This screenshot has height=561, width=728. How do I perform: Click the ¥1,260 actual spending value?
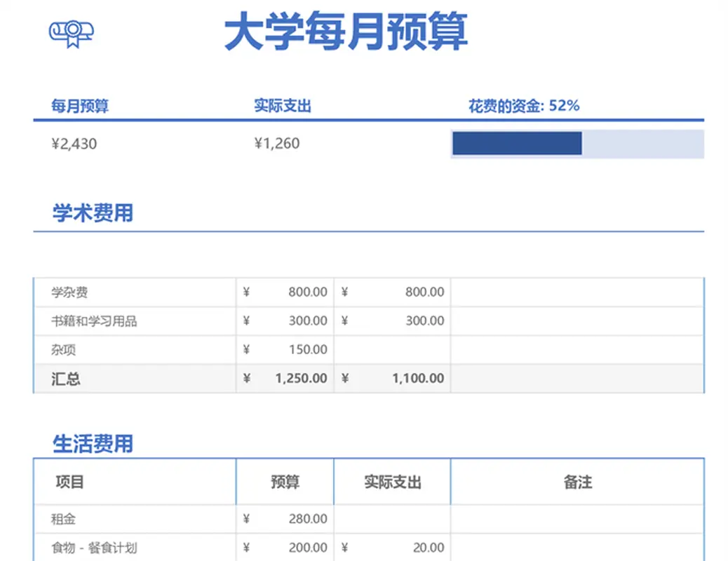tap(276, 144)
